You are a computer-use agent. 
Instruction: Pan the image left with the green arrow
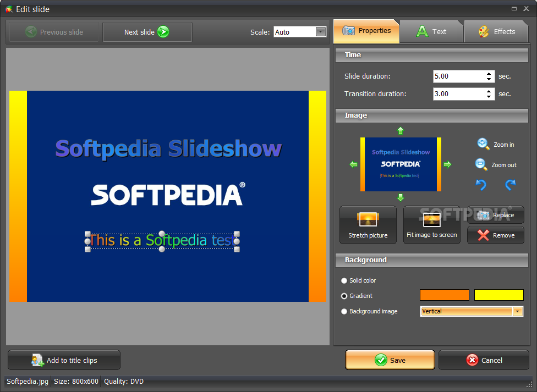(x=353, y=164)
